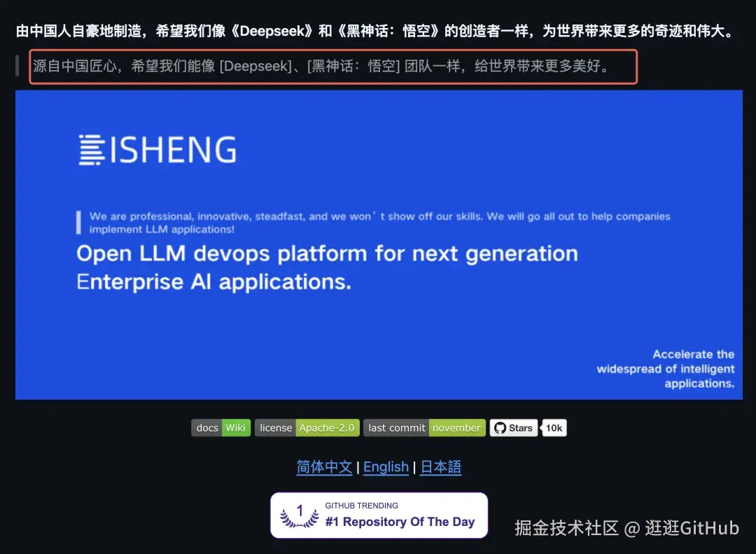This screenshot has width=756, height=554.
Task: Click banner text Accelerate the widespread
Action: click(x=666, y=368)
